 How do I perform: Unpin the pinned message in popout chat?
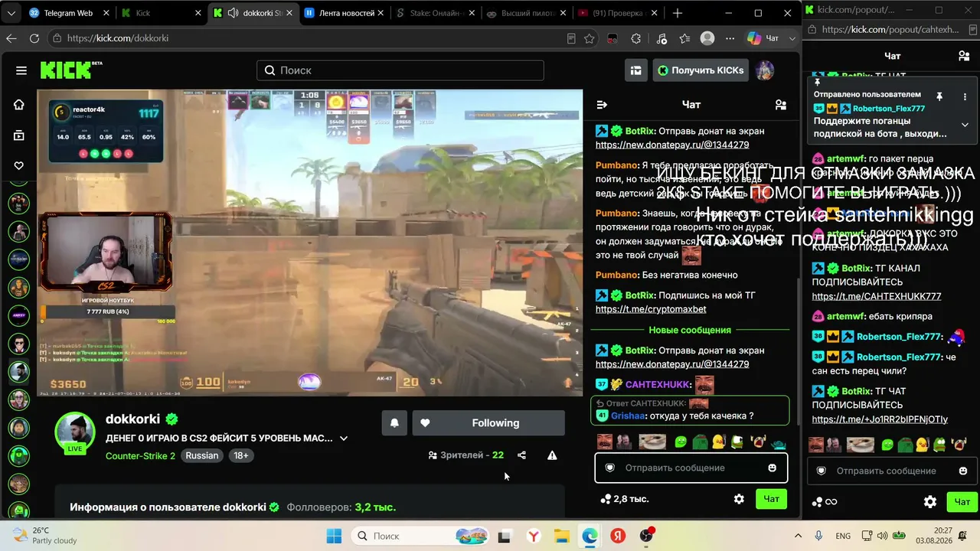click(x=939, y=96)
